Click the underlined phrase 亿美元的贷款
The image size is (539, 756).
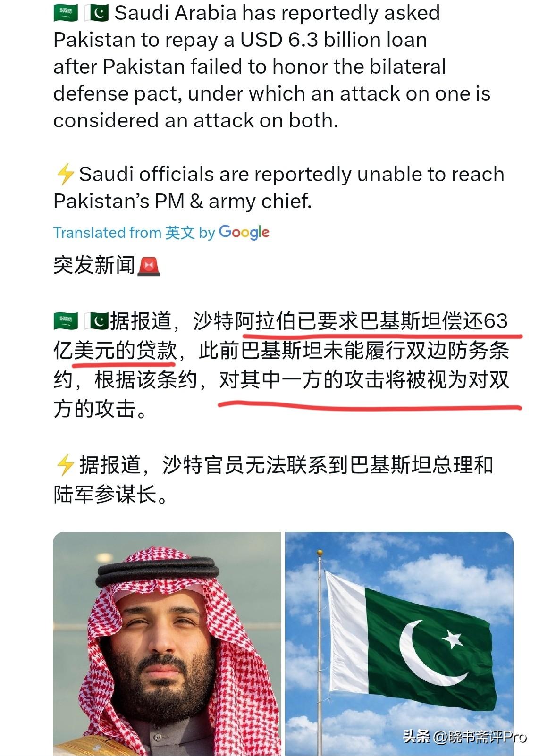pyautogui.click(x=115, y=351)
